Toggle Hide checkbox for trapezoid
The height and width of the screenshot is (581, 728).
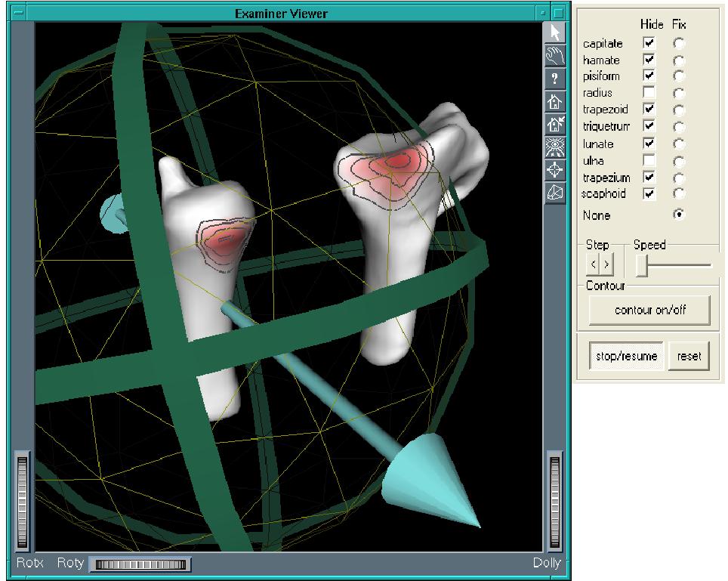click(x=649, y=109)
